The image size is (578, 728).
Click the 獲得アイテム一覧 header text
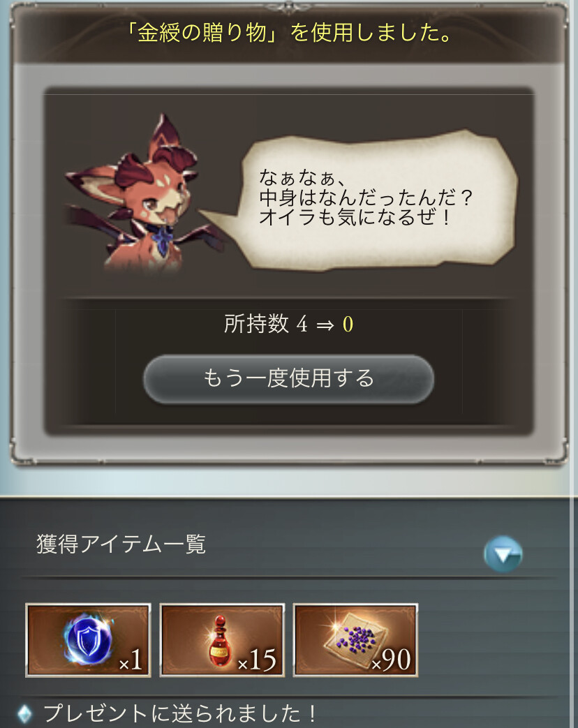click(121, 544)
